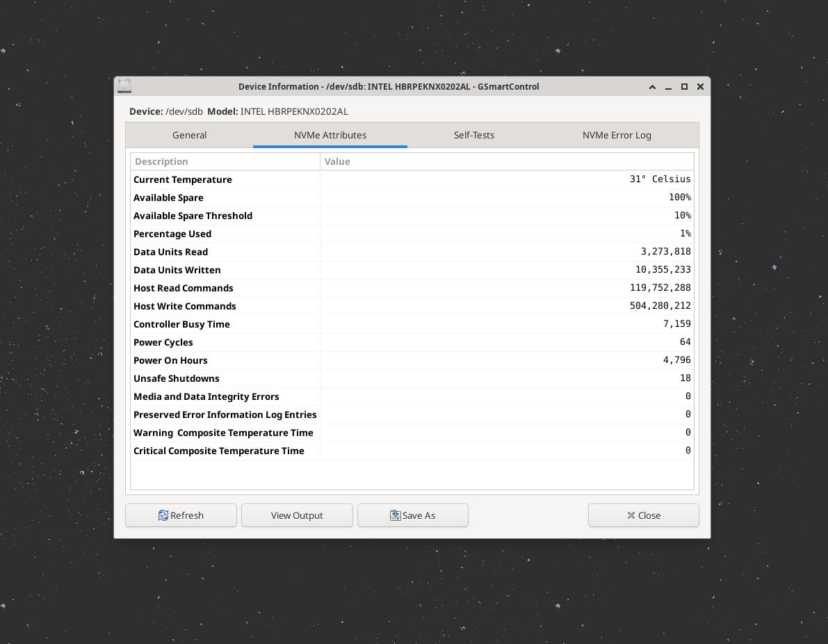828x644 pixels.
Task: Select the Controller Busy Time row
Action: coord(412,324)
